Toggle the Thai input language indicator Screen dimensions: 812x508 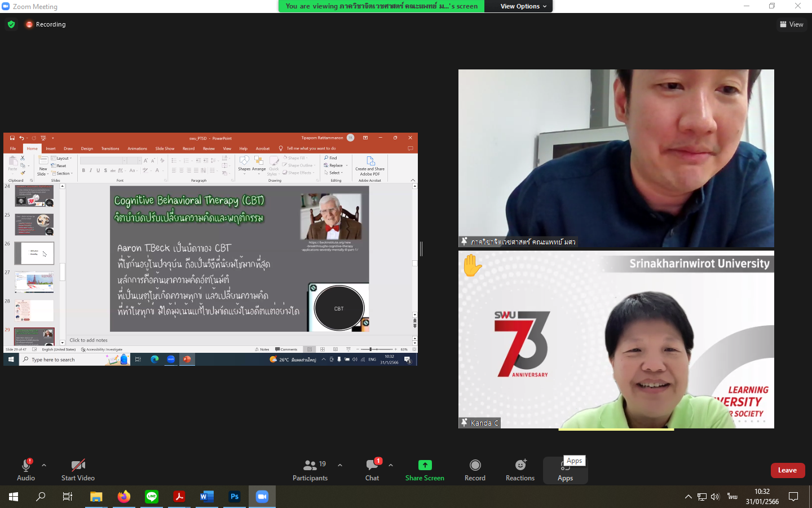732,497
